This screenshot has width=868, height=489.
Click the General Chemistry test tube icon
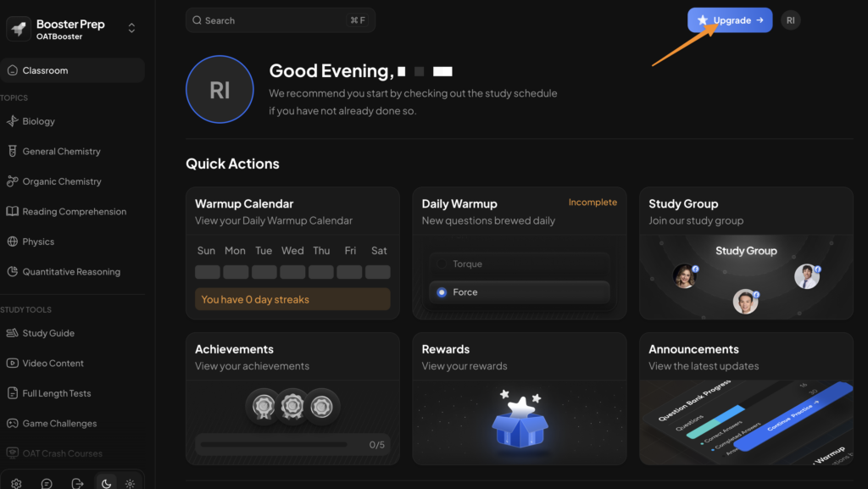click(x=12, y=151)
